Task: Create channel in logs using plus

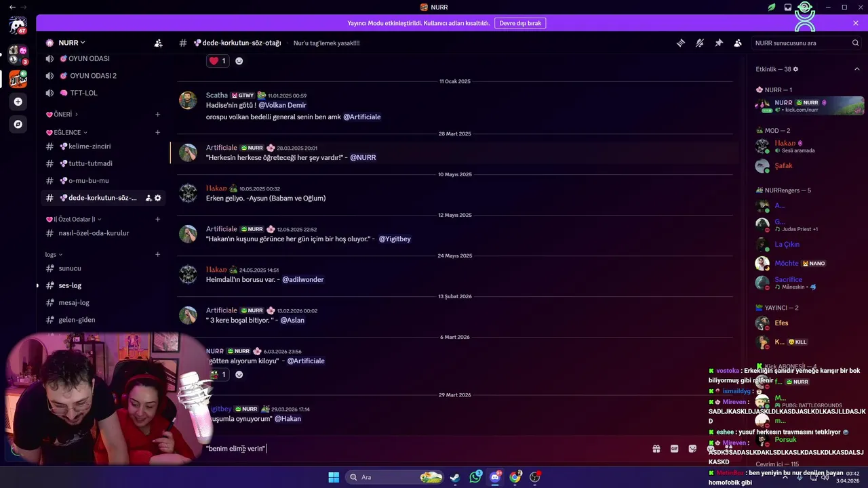Action: pyautogui.click(x=157, y=255)
